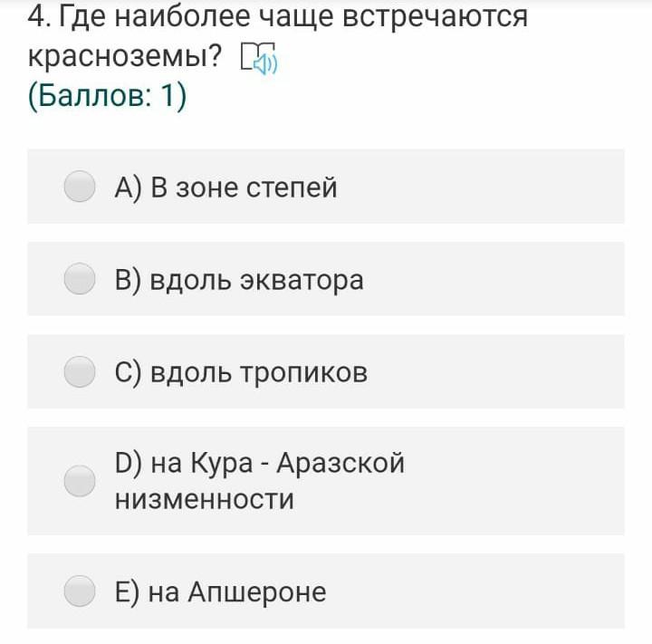Click answer text 'A) В зоне степей'
Image resolution: width=652 pixels, height=644 pixels.
point(225,187)
